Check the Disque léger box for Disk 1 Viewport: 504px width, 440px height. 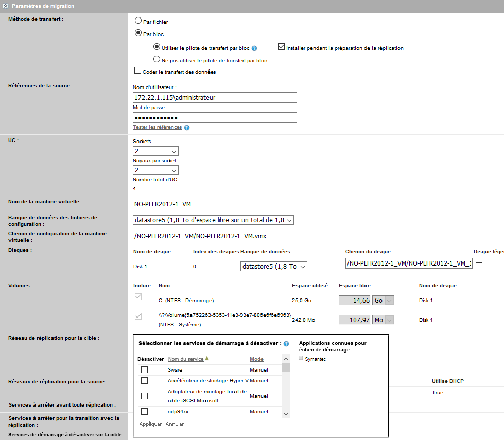(479, 266)
